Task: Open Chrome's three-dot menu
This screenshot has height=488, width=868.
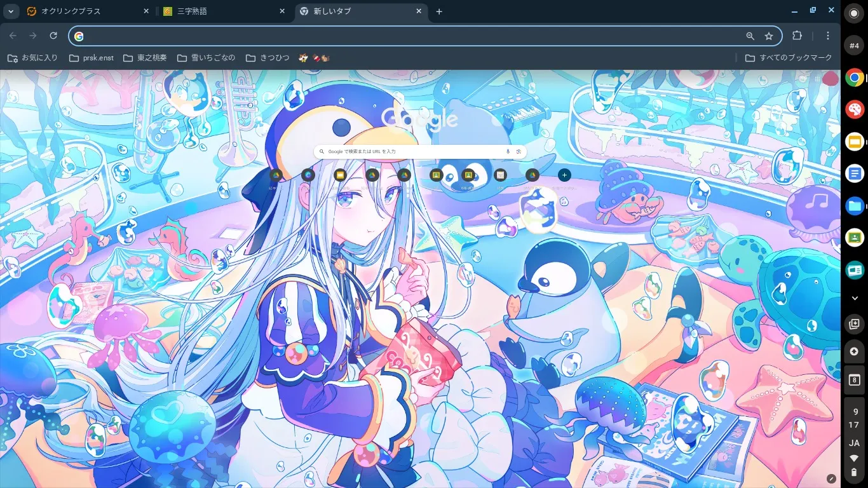Action: tap(827, 36)
